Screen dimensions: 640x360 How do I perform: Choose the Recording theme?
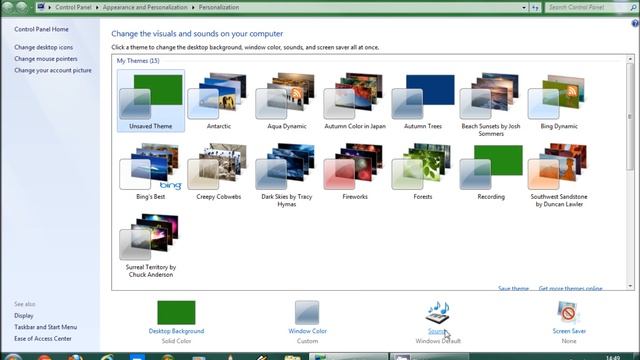click(x=491, y=171)
